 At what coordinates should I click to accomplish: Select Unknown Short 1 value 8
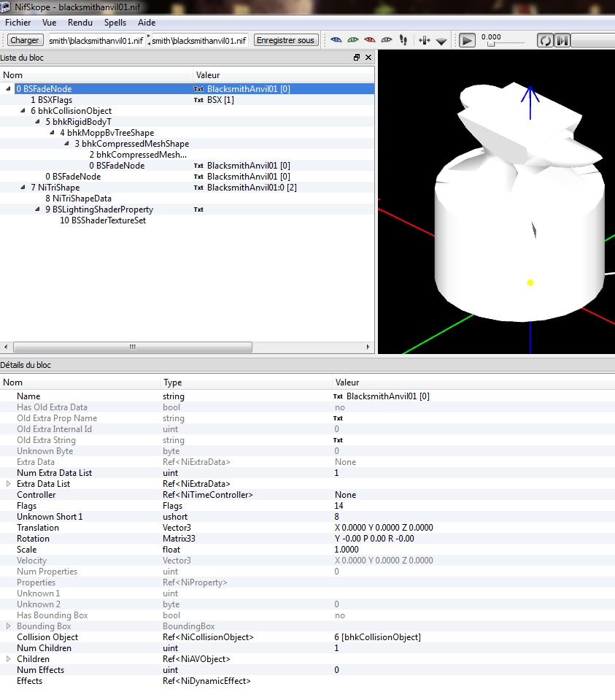[x=336, y=517]
